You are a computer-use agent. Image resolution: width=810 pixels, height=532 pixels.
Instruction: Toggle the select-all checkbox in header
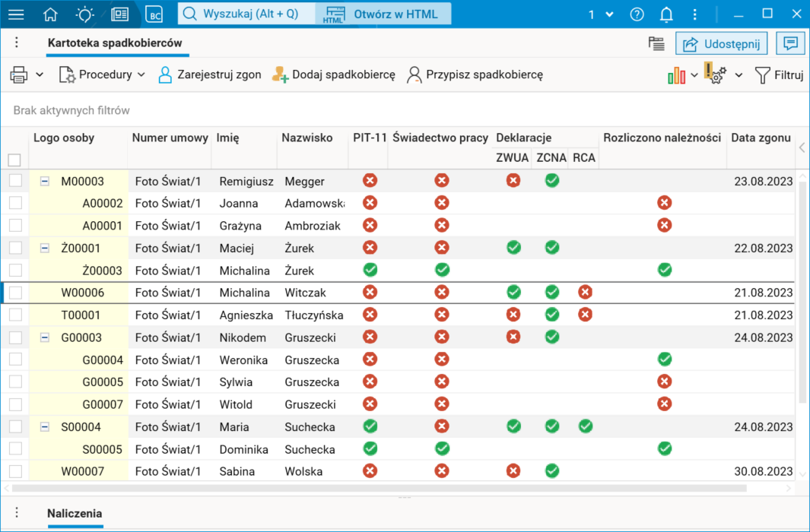click(14, 160)
